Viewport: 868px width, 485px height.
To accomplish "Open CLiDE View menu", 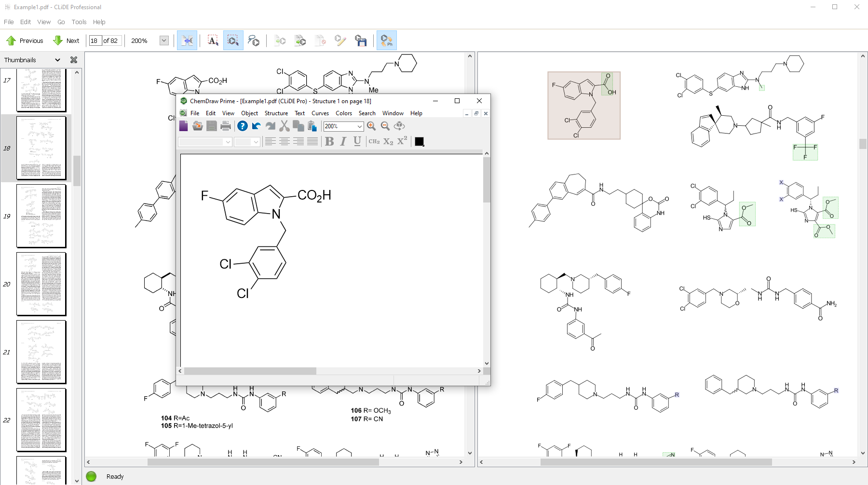I will tap(44, 22).
